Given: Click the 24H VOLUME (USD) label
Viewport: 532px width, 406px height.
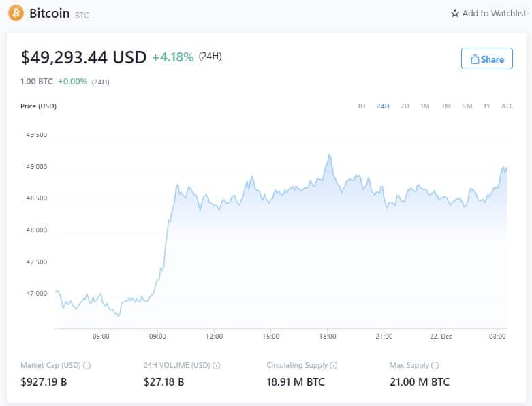Looking at the screenshot, I should tap(177, 365).
